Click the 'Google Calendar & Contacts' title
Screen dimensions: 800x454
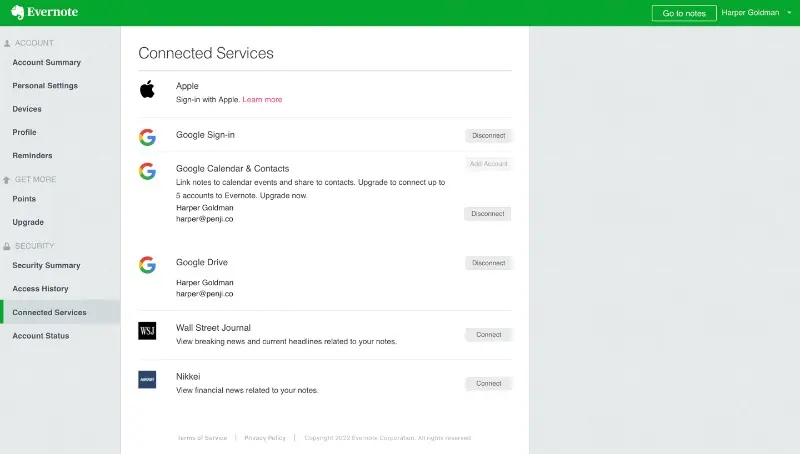click(233, 168)
